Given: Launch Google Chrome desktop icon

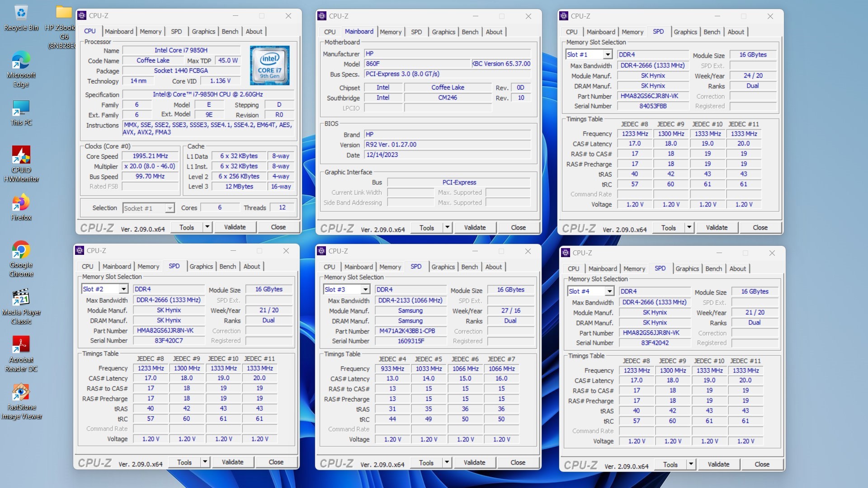Looking at the screenshot, I should click(21, 259).
